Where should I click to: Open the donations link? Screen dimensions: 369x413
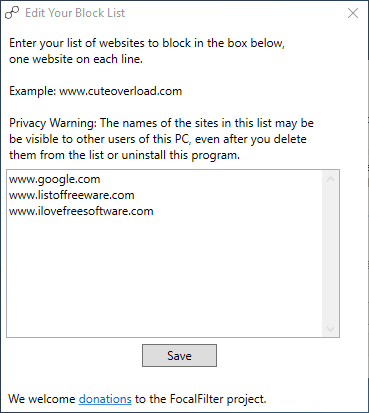[x=105, y=399]
